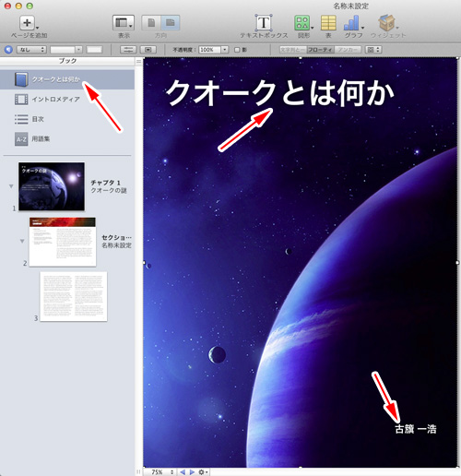Click the fit-frame button in format bar
The width and height of the screenshot is (461, 476).
click(148, 49)
